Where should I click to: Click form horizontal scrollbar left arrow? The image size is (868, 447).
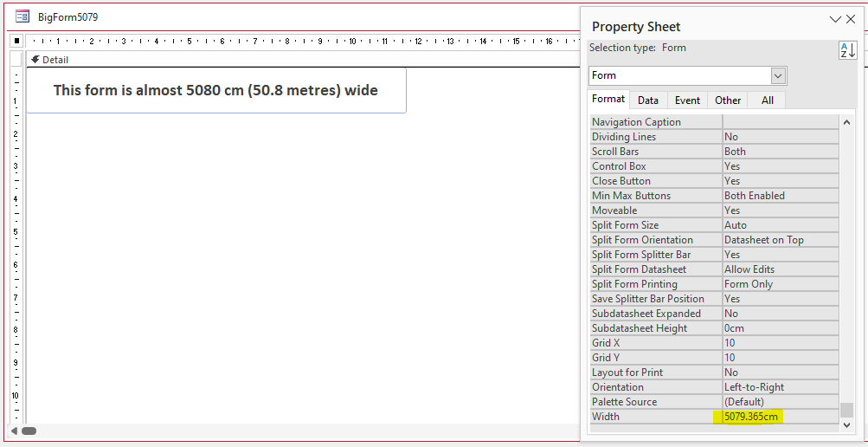[15, 431]
